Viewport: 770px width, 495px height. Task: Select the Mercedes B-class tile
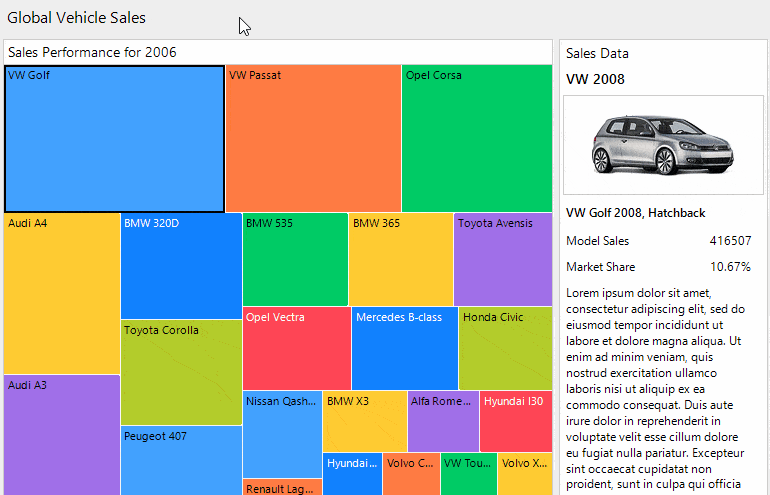point(405,349)
